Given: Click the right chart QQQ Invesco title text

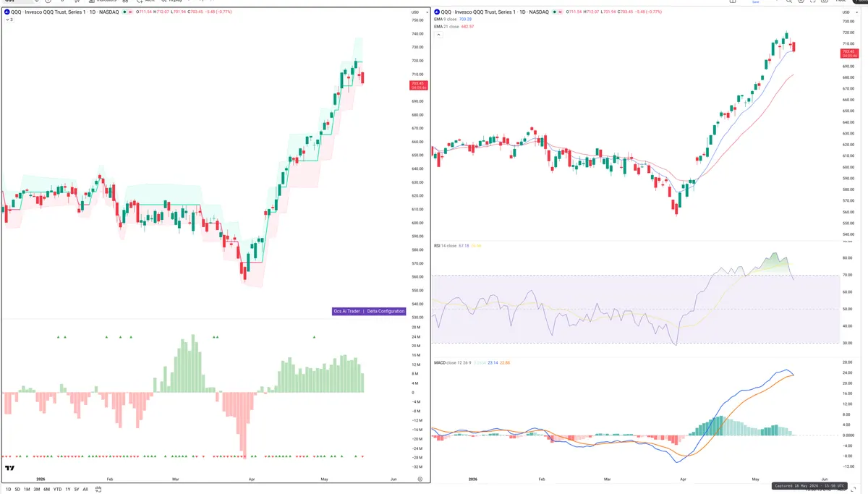Looking at the screenshot, I should (495, 12).
